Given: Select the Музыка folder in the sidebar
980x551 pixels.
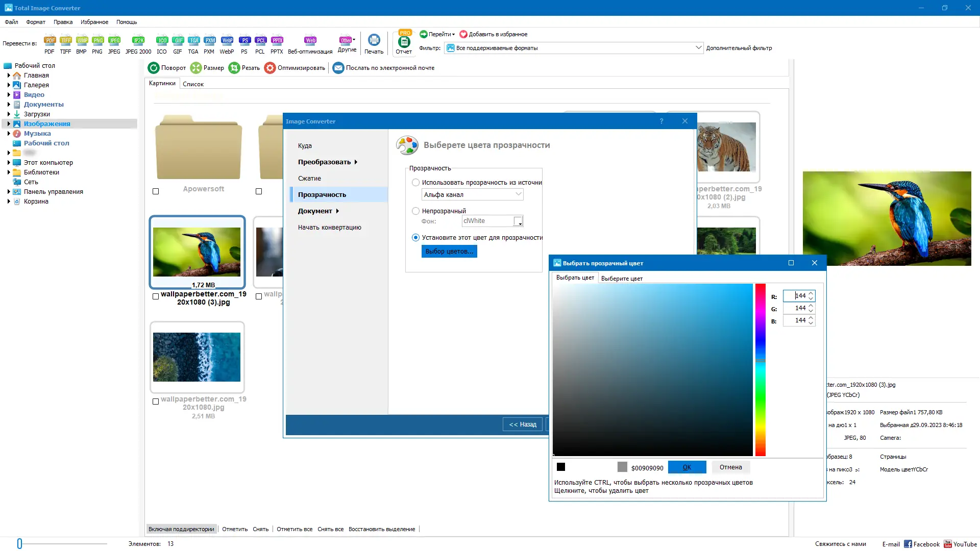Looking at the screenshot, I should pos(38,133).
